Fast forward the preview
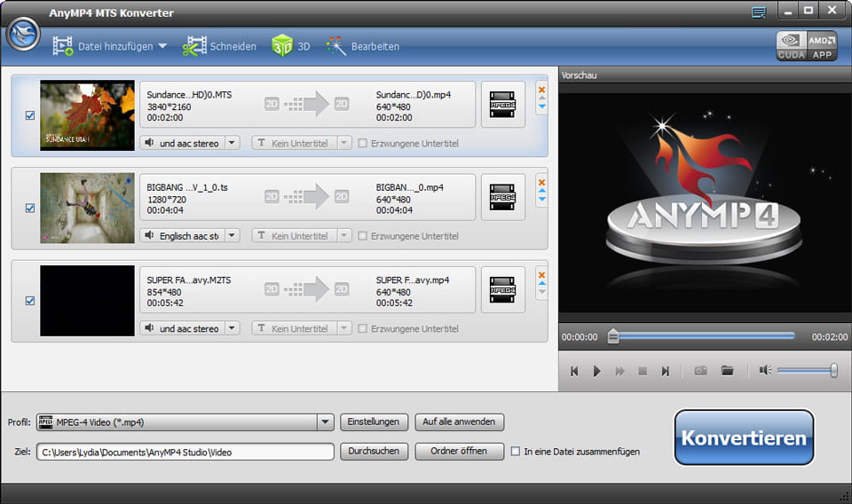 (x=619, y=371)
